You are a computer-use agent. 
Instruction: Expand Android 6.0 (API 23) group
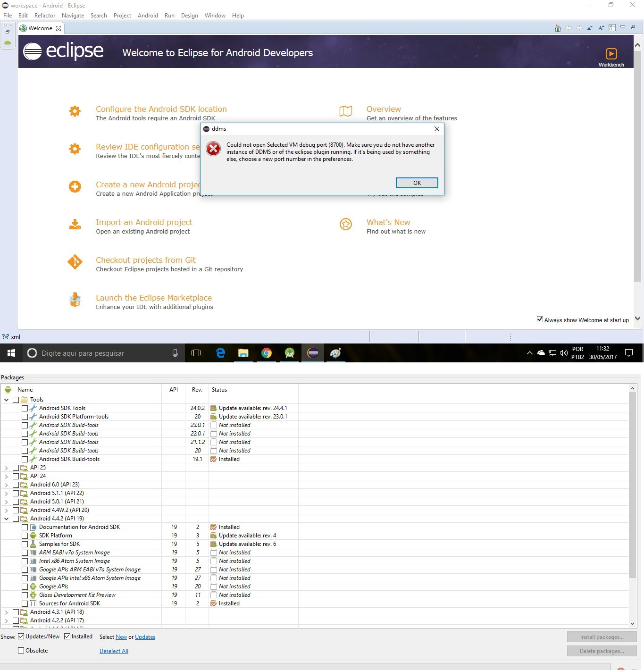click(7, 485)
